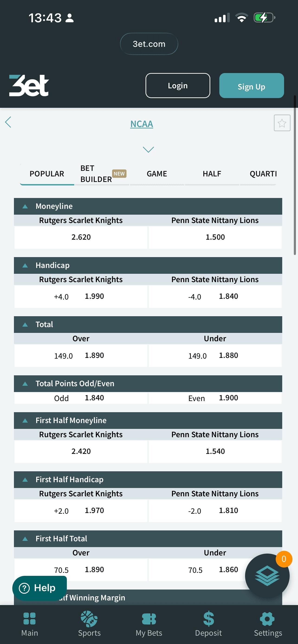This screenshot has height=644, width=298.
Task: Open the Main menu grid icon
Action: point(29,618)
